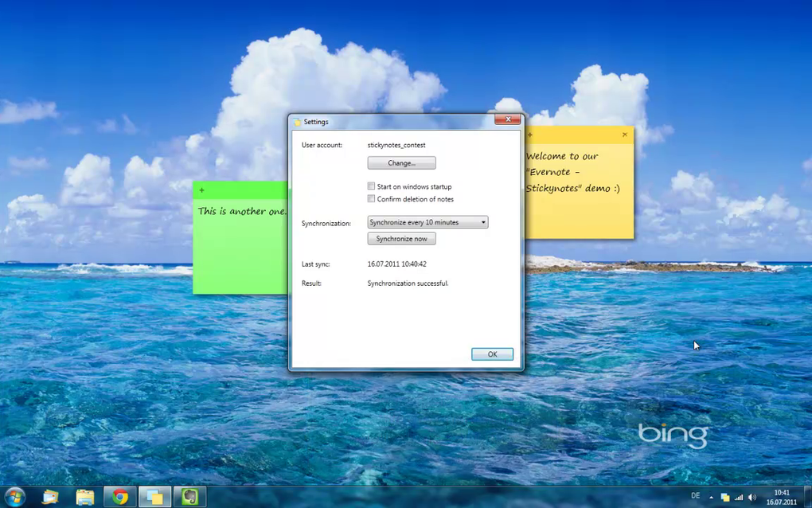Viewport: 812px width, 508px height.
Task: Open the folder icon in taskbar
Action: click(85, 497)
